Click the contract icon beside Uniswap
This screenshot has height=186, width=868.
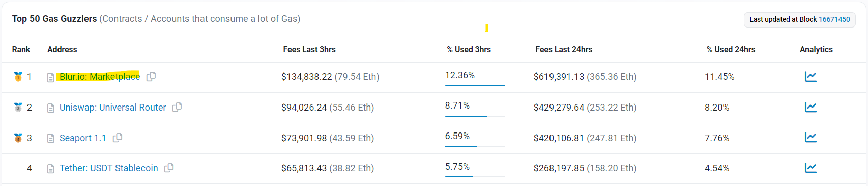pyautogui.click(x=51, y=108)
